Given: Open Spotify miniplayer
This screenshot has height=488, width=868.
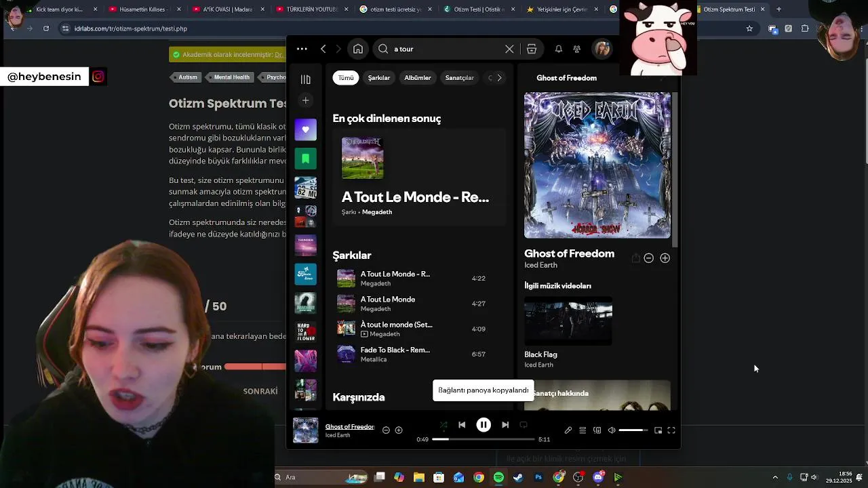Looking at the screenshot, I should [658, 430].
